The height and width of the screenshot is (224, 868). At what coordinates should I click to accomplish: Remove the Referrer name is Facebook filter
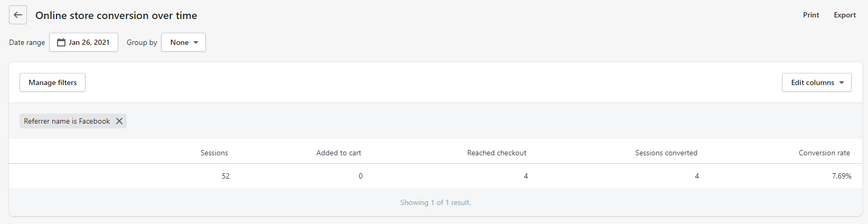pos(119,121)
